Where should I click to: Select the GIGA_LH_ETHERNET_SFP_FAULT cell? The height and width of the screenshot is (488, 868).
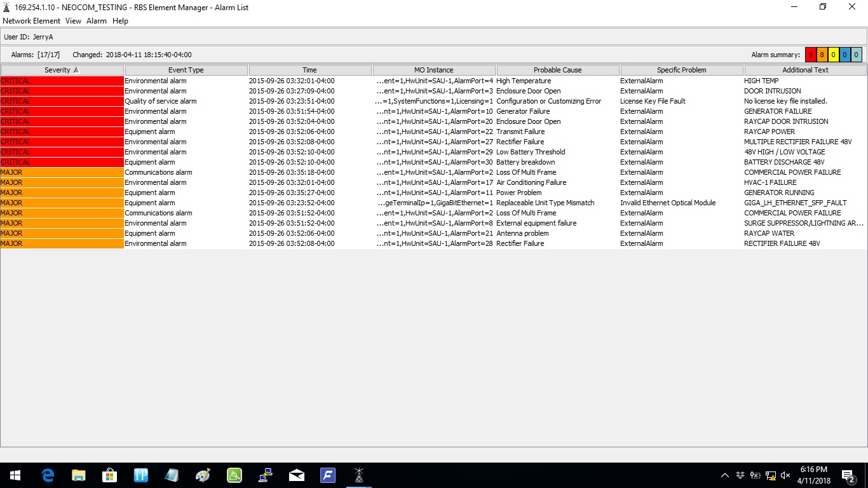click(x=805, y=203)
